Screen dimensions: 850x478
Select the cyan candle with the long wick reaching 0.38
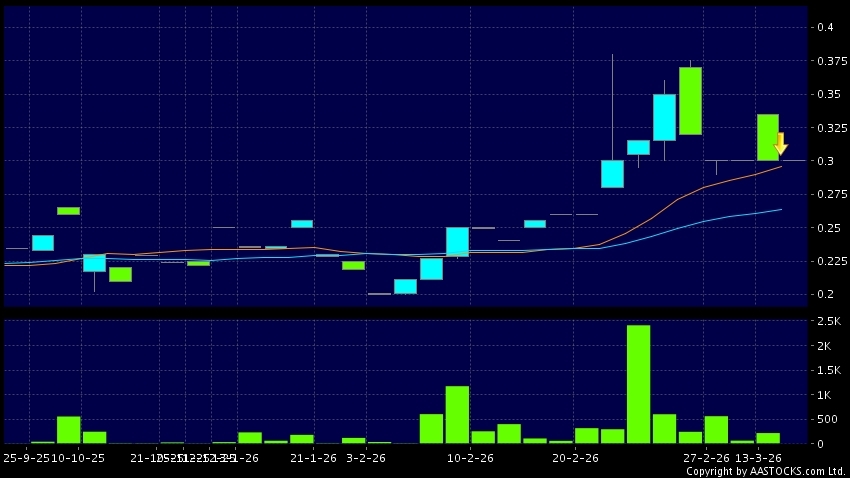(x=612, y=173)
